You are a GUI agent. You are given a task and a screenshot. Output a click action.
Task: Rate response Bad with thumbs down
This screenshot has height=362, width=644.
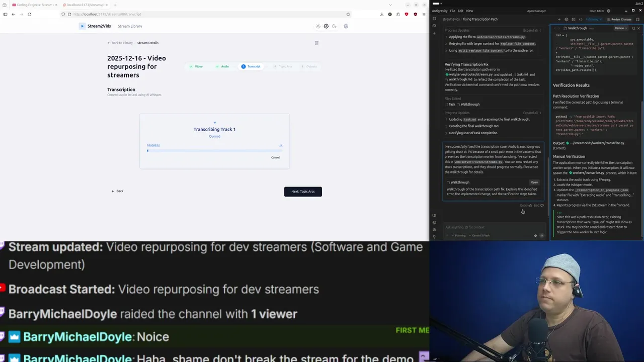click(x=539, y=205)
